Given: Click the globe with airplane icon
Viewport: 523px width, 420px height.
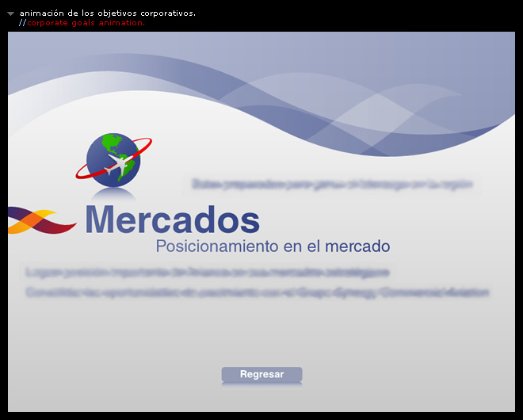Looking at the screenshot, I should 112,158.
